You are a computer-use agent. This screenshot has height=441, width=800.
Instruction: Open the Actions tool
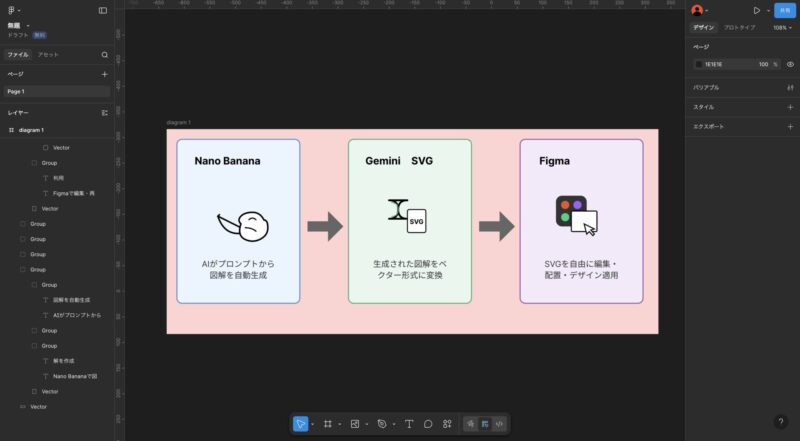tap(447, 424)
